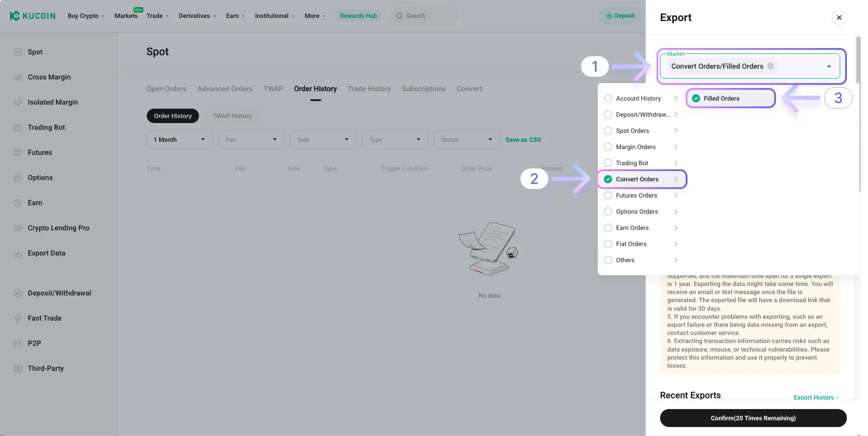Image resolution: width=868 pixels, height=436 pixels.
Task: Click the Trading Bot sidebar icon
Action: coord(18,128)
